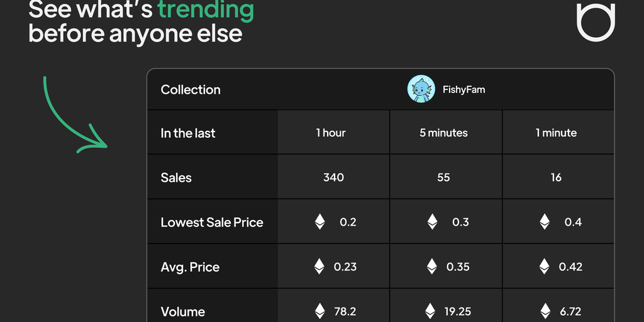Click the green curved arrow graphic

72,116
